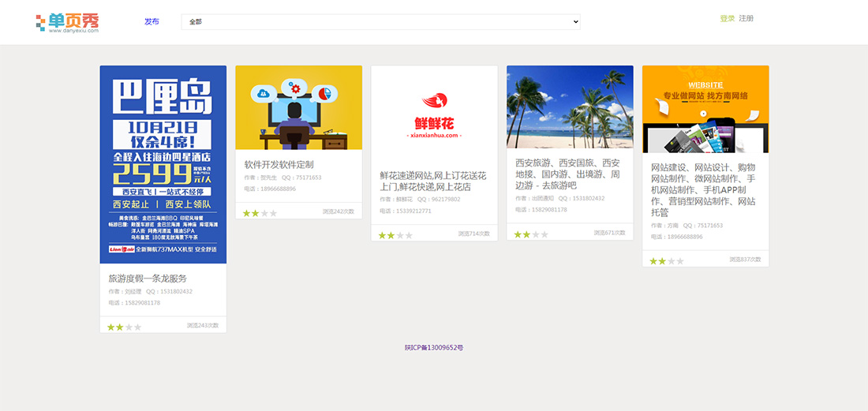Open the 旅游度假一条龙服务 title
The image size is (868, 411).
148,278
